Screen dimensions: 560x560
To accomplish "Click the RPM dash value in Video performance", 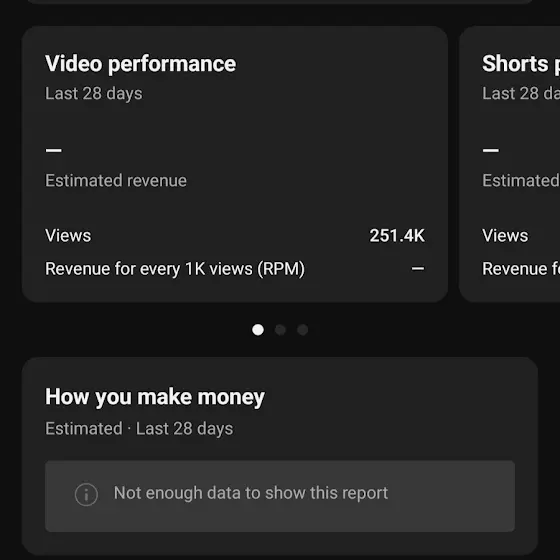I will 418,269.
